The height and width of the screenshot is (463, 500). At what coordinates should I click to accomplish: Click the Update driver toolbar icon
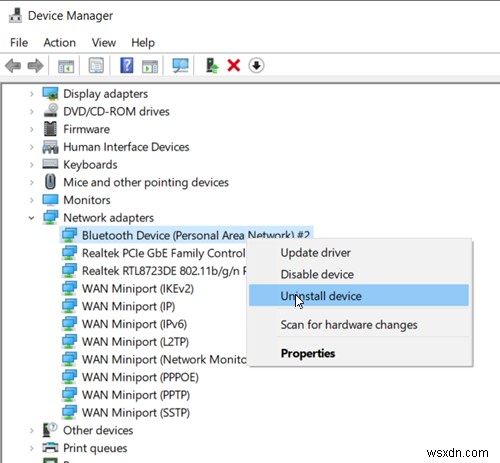coord(212,65)
